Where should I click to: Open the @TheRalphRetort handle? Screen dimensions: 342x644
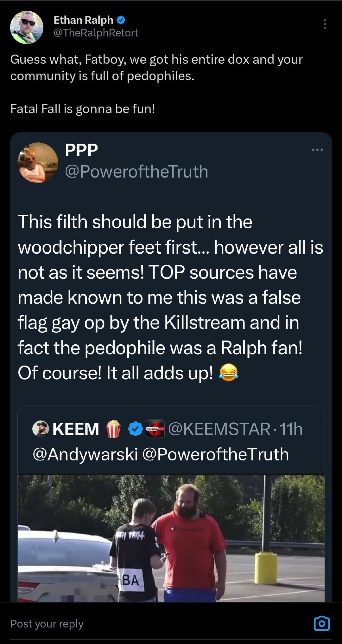(x=96, y=33)
